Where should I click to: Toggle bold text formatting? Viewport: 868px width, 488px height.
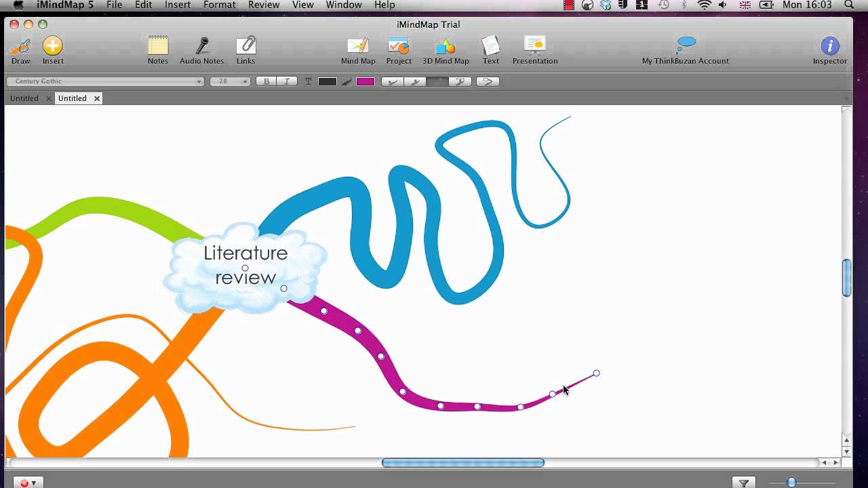click(267, 81)
